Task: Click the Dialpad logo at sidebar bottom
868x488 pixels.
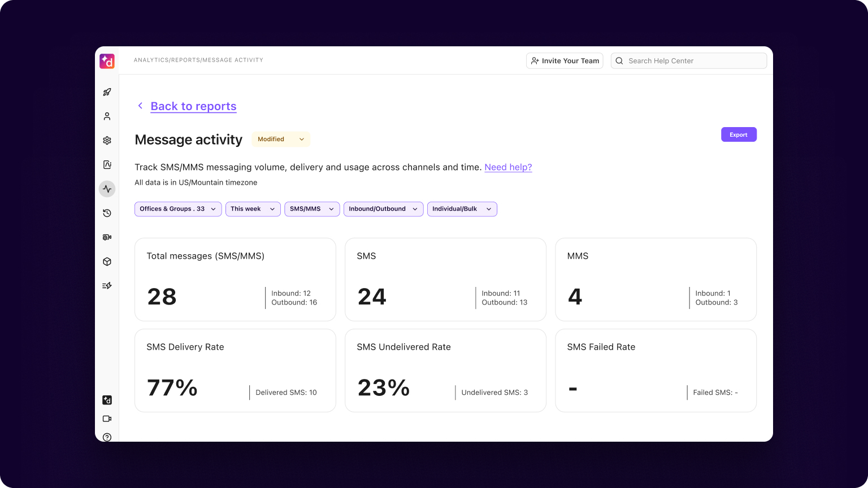Action: 107,400
